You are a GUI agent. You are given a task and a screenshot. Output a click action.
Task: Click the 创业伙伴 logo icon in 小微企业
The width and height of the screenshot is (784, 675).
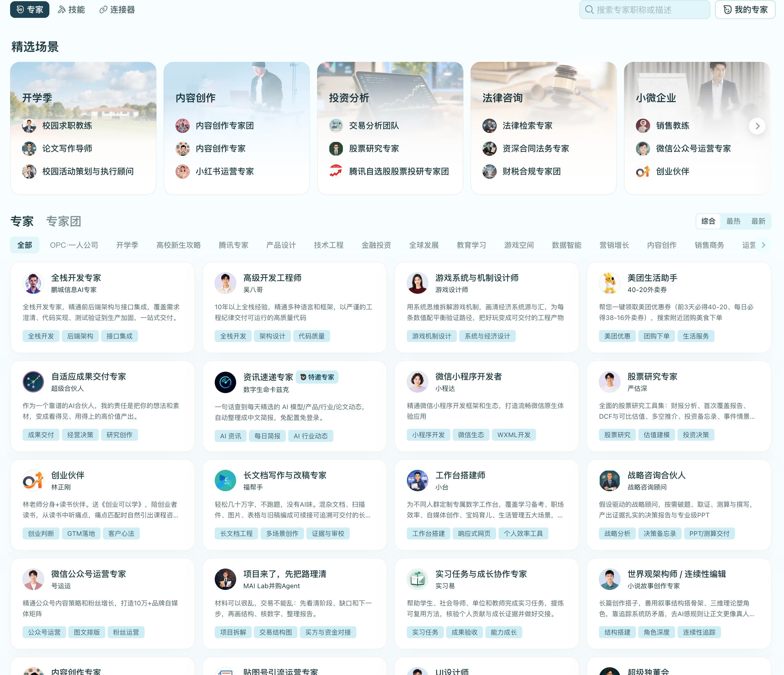pyautogui.click(x=642, y=171)
